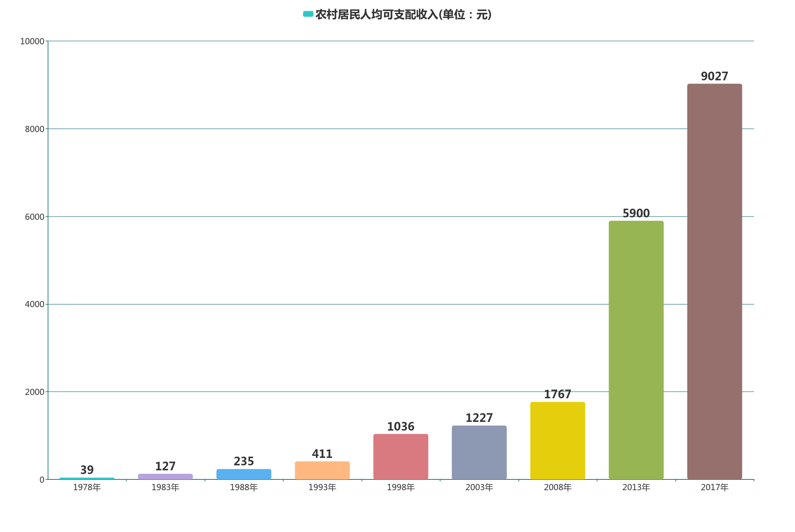Click the orange 1993年 bar
The image size is (795, 532).
[322, 470]
